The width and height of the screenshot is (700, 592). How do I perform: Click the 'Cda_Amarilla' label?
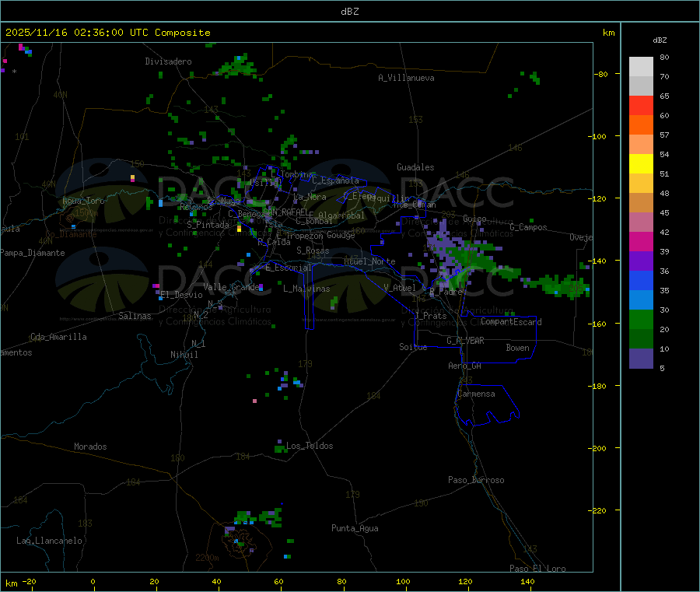pos(58,337)
